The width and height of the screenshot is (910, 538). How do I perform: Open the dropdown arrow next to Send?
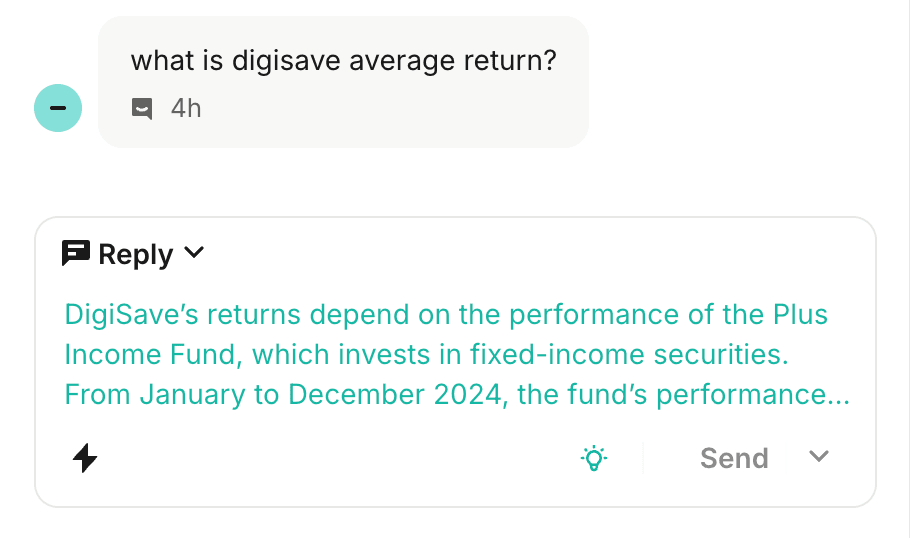pyautogui.click(x=819, y=457)
